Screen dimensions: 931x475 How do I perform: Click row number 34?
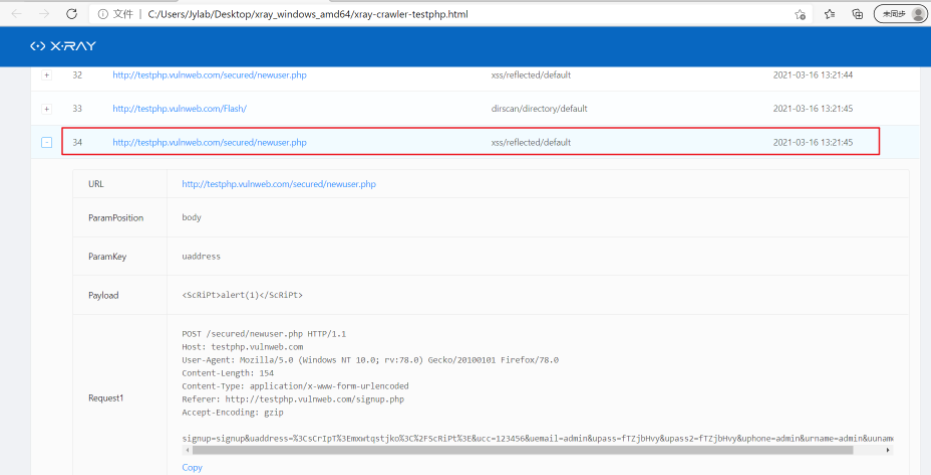(77, 142)
